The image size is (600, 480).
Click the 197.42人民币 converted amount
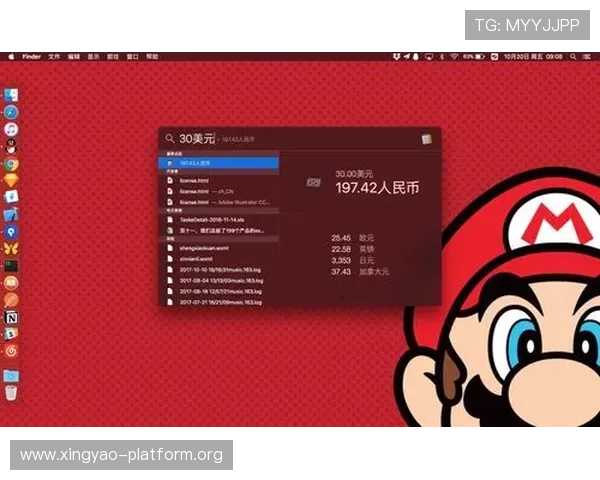click(x=377, y=188)
